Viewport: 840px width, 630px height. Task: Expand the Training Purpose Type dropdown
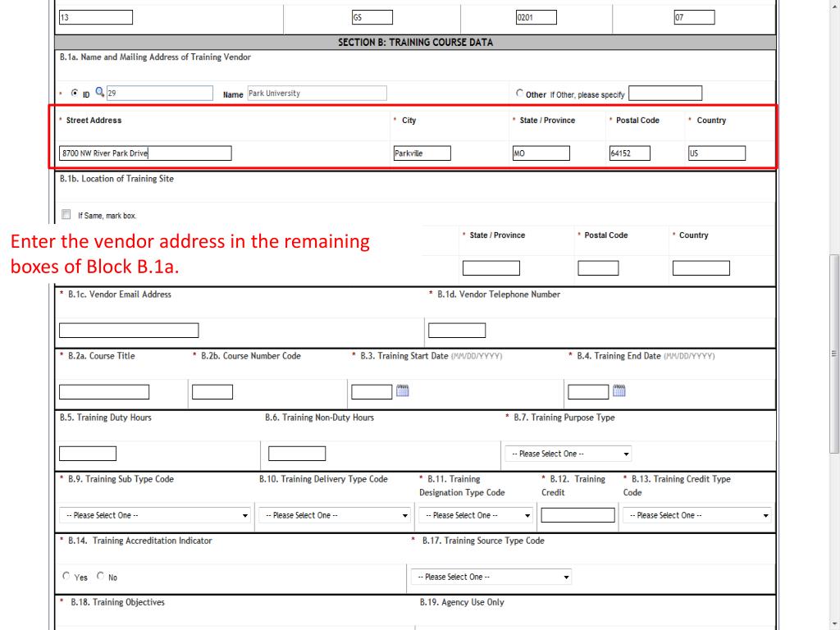[x=568, y=454]
